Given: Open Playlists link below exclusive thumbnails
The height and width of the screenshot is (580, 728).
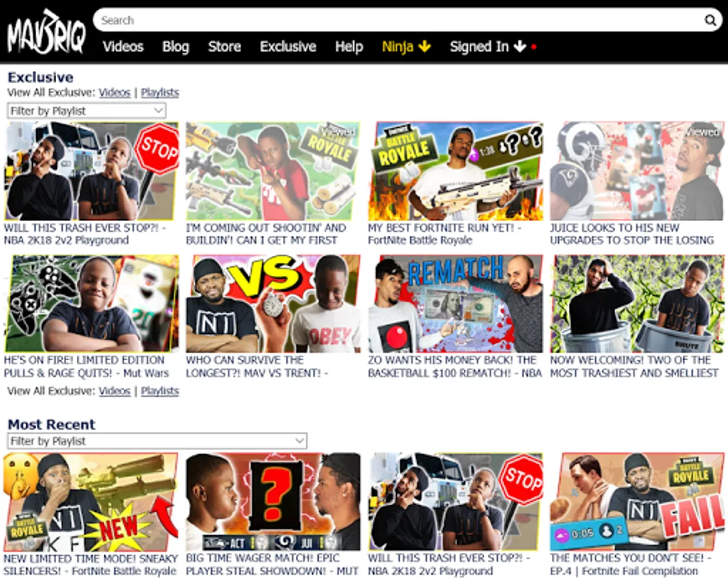Looking at the screenshot, I should [160, 391].
